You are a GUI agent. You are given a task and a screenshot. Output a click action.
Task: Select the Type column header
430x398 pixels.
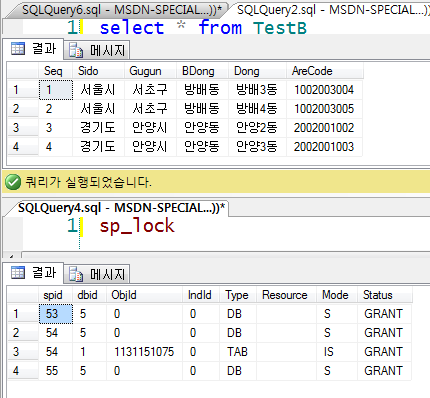pos(238,295)
